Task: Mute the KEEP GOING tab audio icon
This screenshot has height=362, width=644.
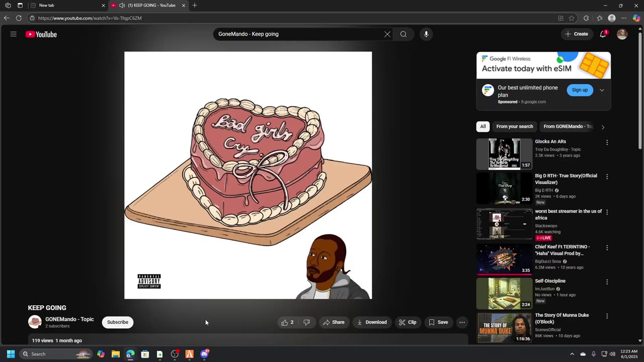Action: (x=122, y=6)
